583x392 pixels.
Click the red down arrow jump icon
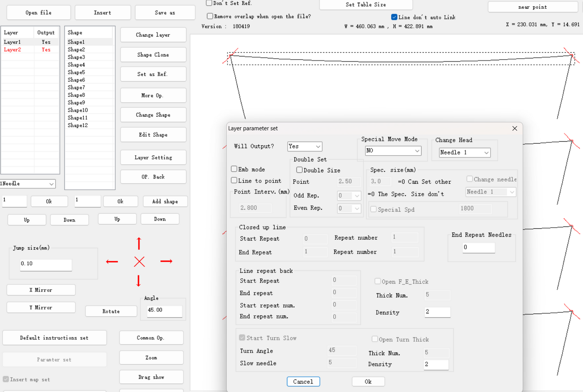tap(139, 280)
